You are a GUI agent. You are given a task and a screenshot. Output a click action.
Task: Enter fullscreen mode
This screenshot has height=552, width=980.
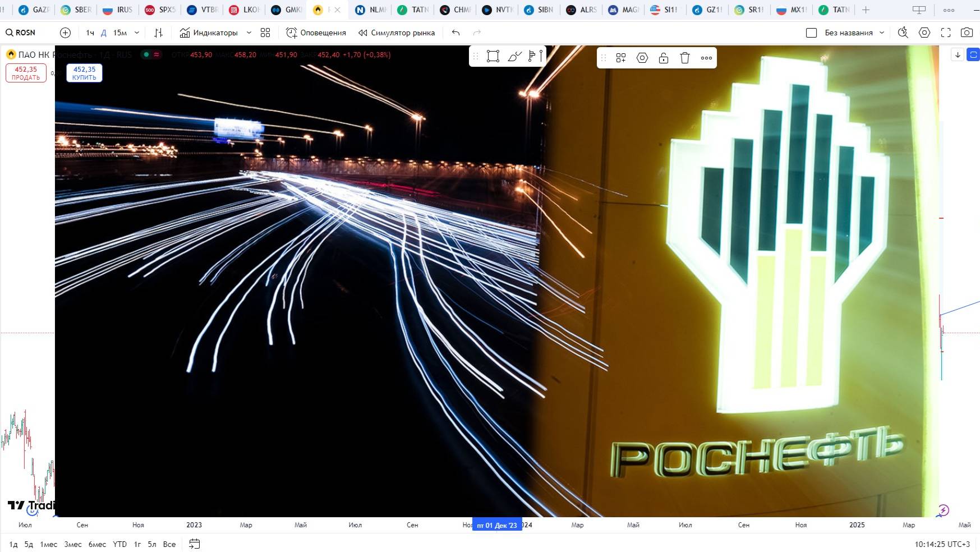pos(946,33)
